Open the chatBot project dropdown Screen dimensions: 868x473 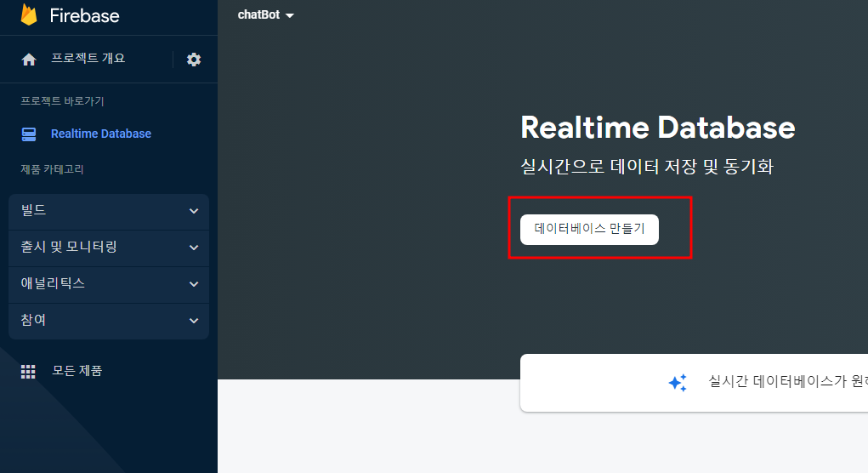tap(266, 15)
